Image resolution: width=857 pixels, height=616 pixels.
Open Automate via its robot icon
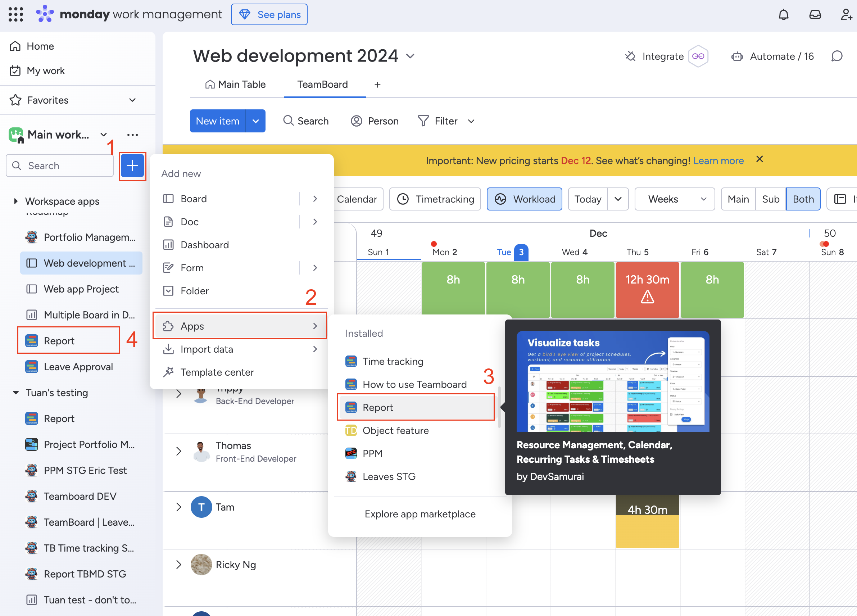[x=737, y=56]
